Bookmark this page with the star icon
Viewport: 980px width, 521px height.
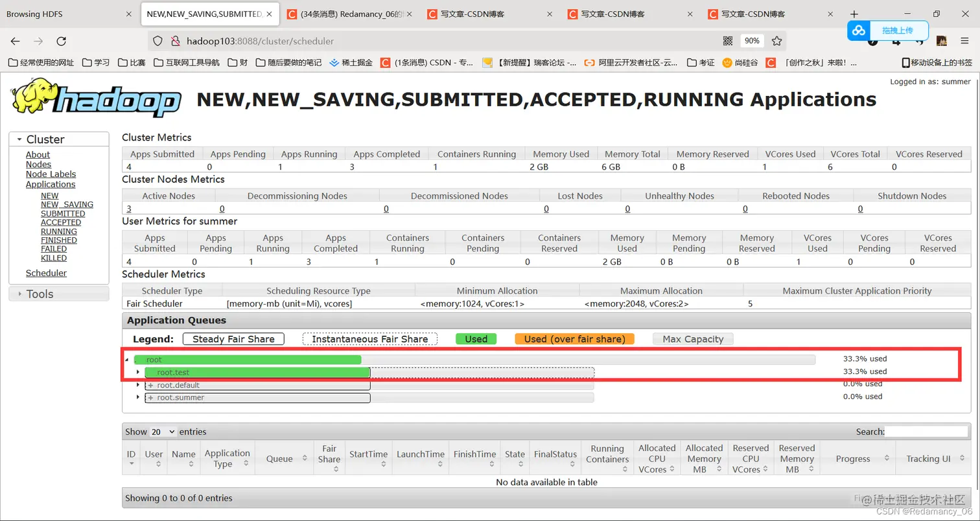tap(776, 41)
